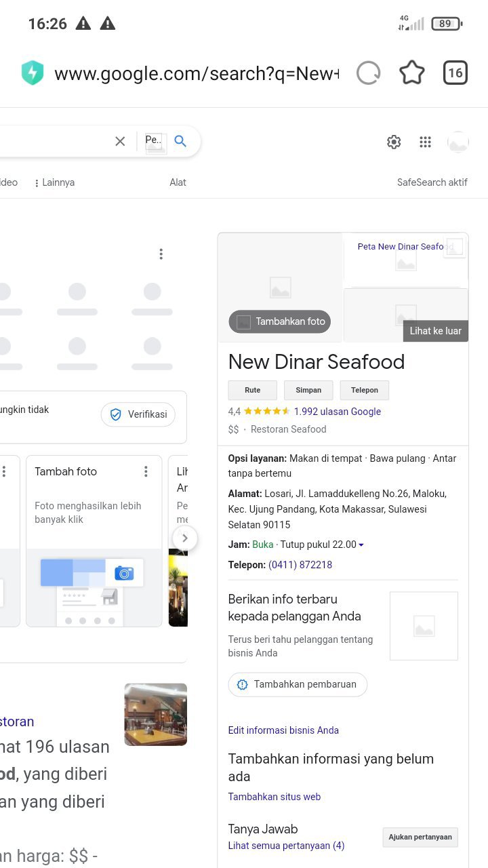The width and height of the screenshot is (488, 868).
Task: Open the Google apps grid icon
Action: pos(426,142)
